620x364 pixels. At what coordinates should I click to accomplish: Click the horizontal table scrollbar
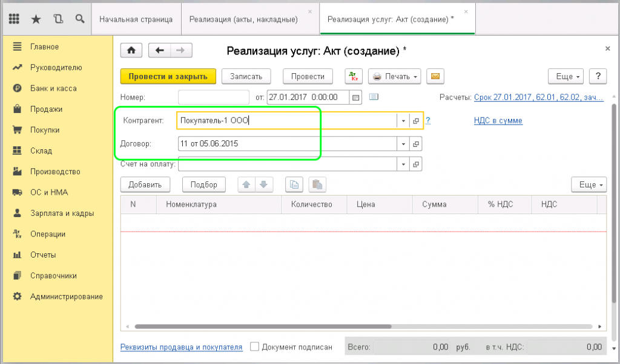point(263,327)
